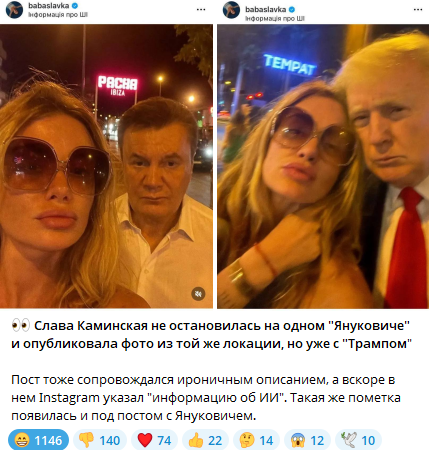Add the screaming face reaction with 12
Viewport: 429px width, 450px height.
tap(307, 440)
